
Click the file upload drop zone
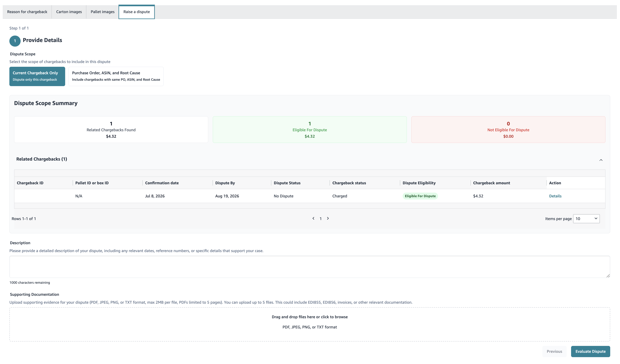pos(310,324)
